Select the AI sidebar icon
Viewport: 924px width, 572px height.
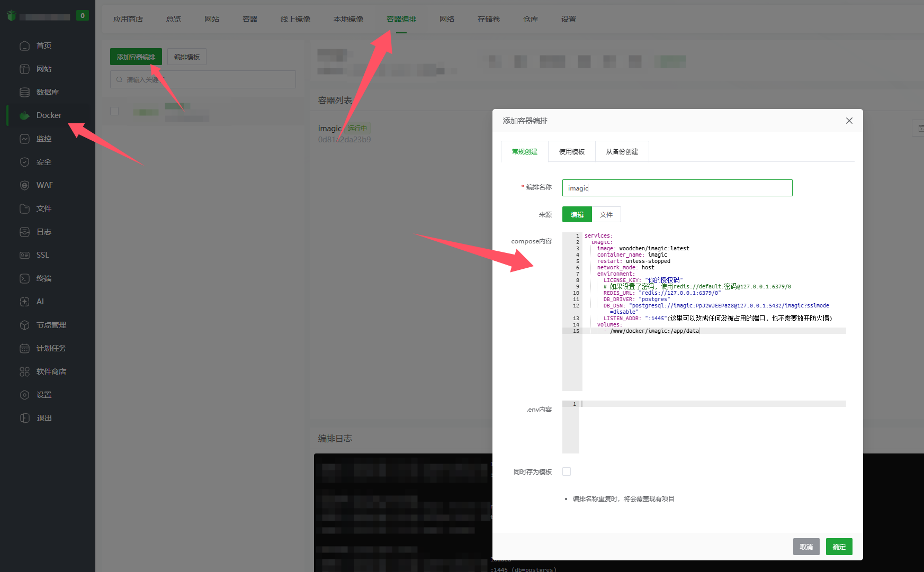coord(24,302)
